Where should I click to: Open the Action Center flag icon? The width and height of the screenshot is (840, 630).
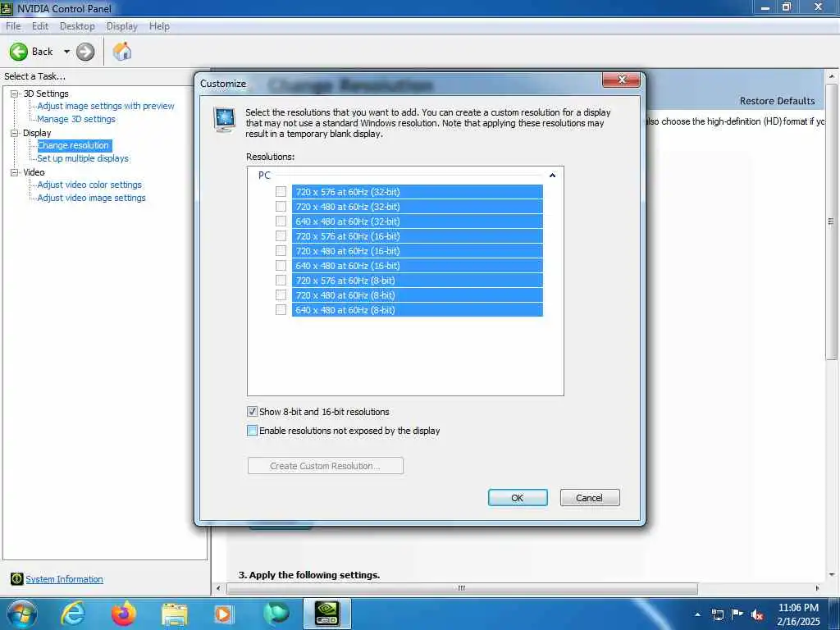[737, 614]
